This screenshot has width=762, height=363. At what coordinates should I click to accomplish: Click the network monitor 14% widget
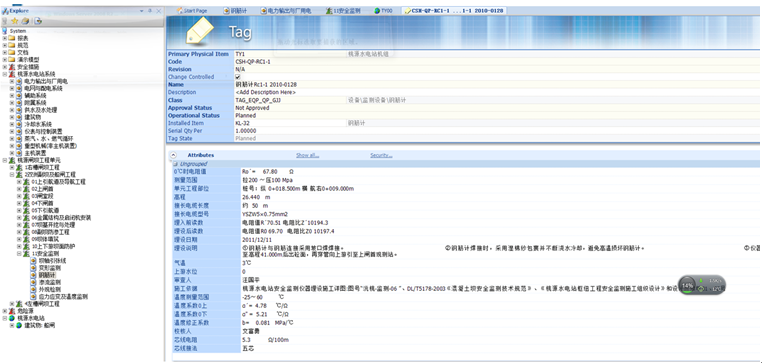pyautogui.click(x=702, y=285)
